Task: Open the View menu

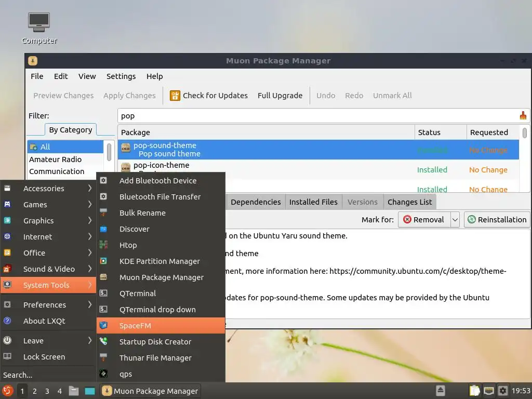Action: 87,76
